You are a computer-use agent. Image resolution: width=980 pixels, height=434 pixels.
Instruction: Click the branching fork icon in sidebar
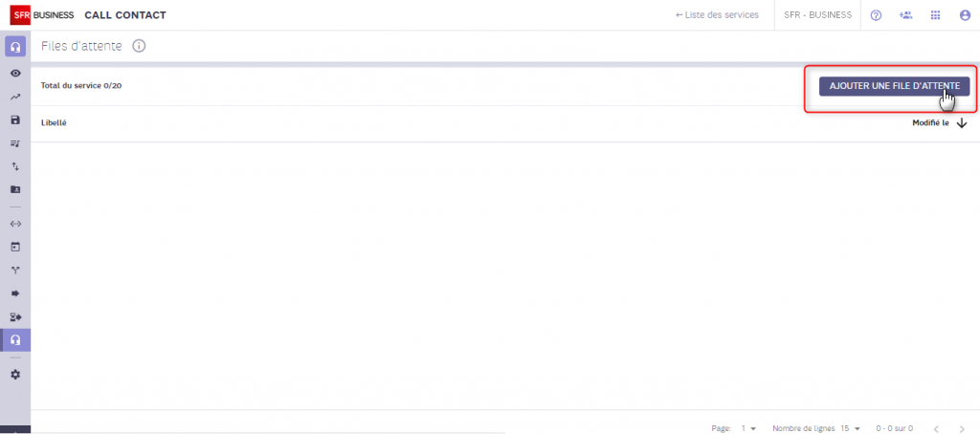pos(15,271)
